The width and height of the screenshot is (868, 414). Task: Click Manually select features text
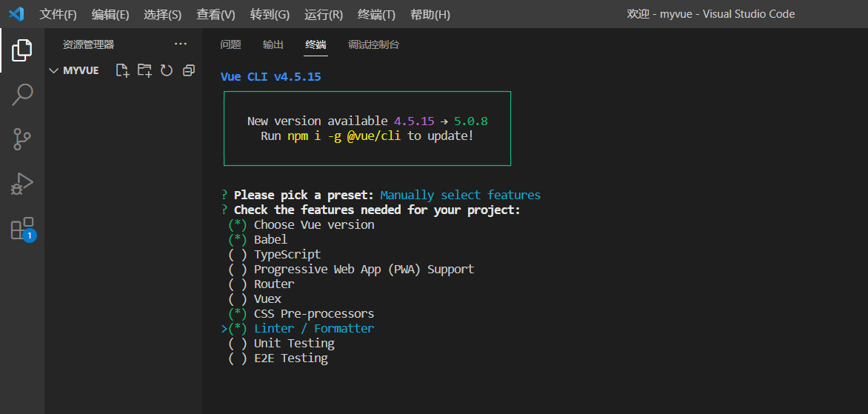coord(461,195)
